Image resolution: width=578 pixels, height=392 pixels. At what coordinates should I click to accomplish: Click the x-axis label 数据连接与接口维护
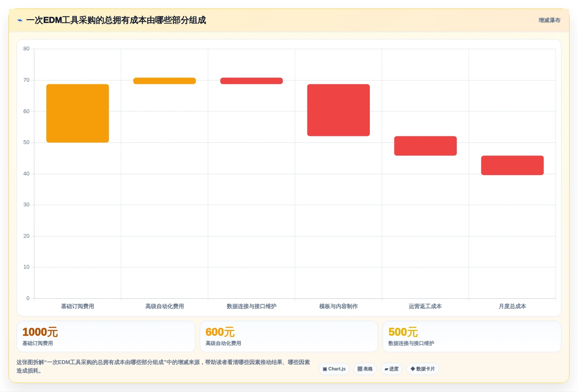(251, 306)
